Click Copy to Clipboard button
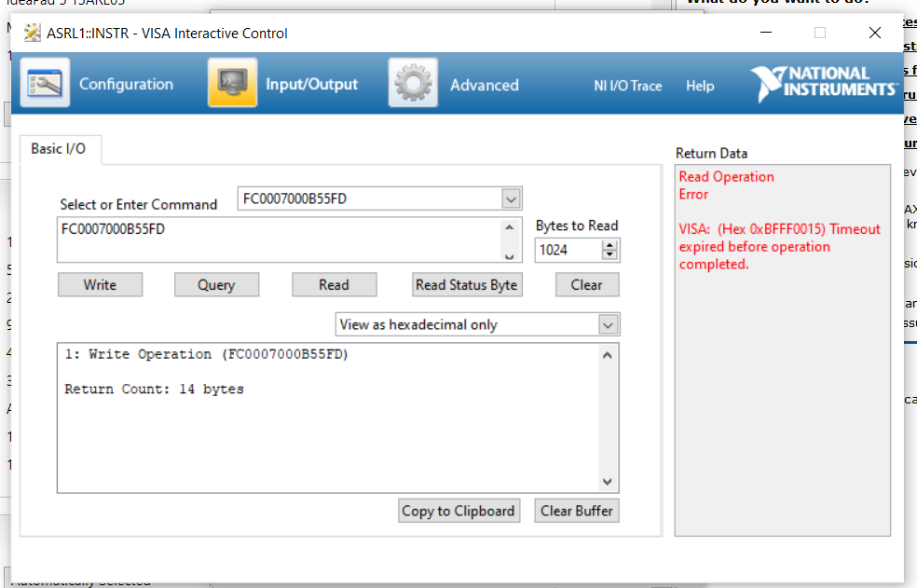917x588 pixels. (x=458, y=511)
